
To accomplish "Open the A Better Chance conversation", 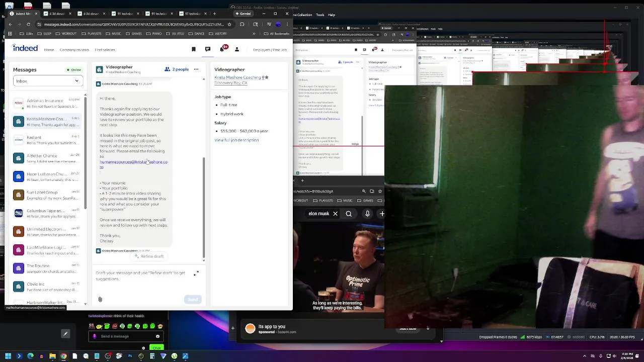I will tap(47, 158).
